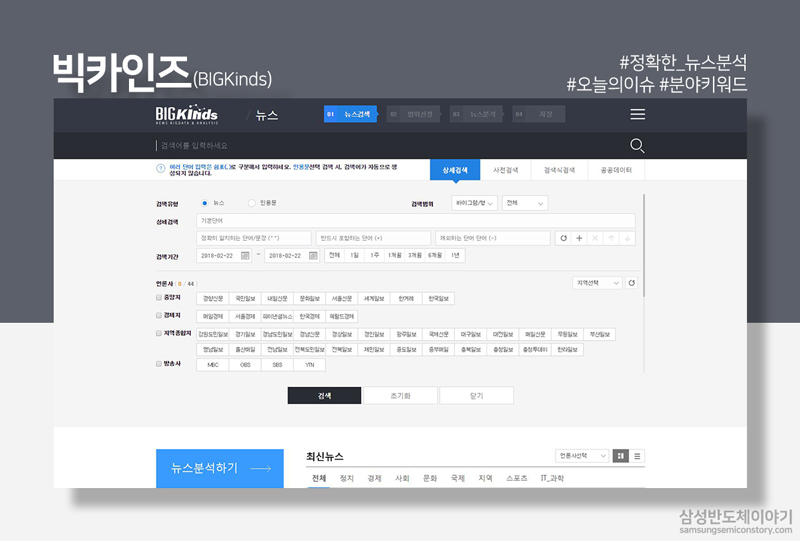Click the excluded word (-) field
This screenshot has height=541, width=800.
[x=493, y=238]
